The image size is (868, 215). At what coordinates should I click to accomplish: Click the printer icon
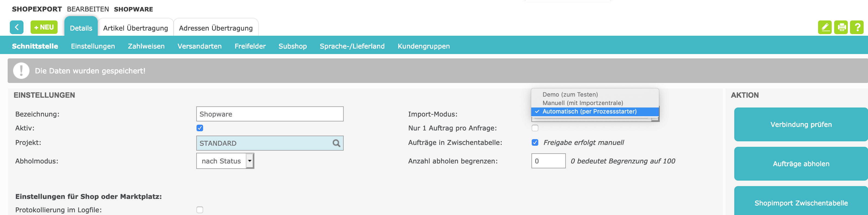tap(841, 27)
